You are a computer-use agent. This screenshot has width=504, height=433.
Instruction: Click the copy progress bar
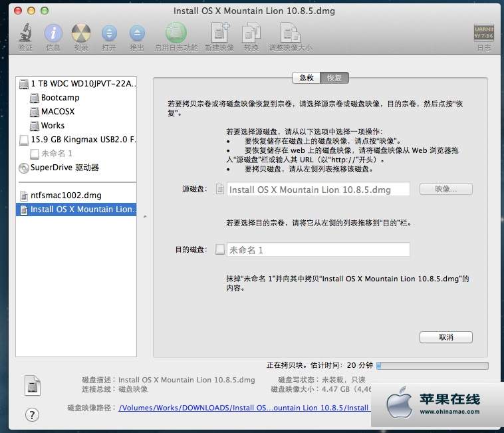[x=432, y=366]
